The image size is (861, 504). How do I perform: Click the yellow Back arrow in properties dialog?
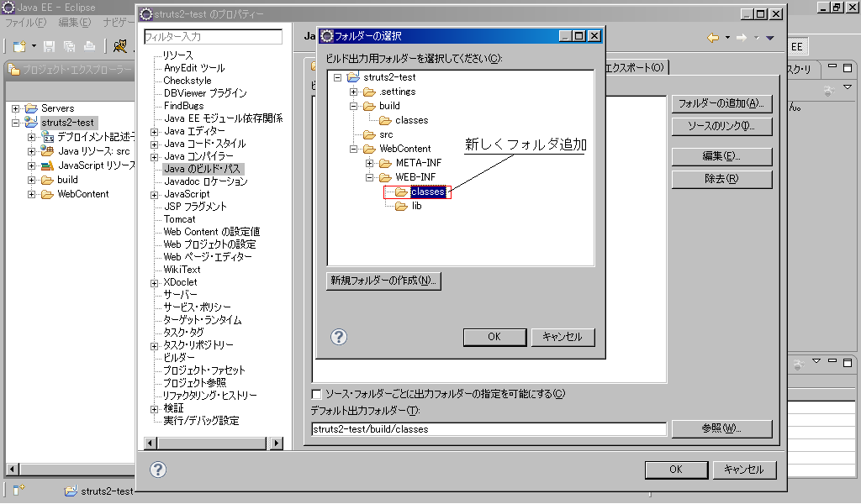[713, 38]
